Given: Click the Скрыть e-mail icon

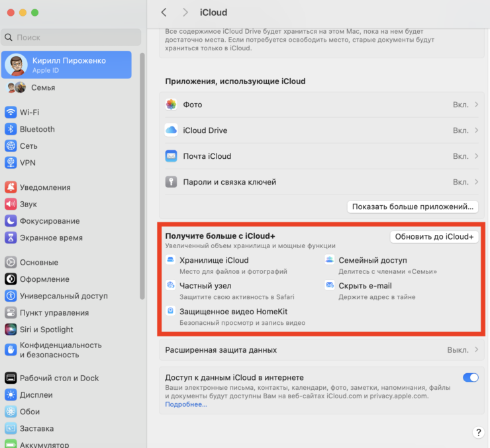Looking at the screenshot, I should pos(329,285).
